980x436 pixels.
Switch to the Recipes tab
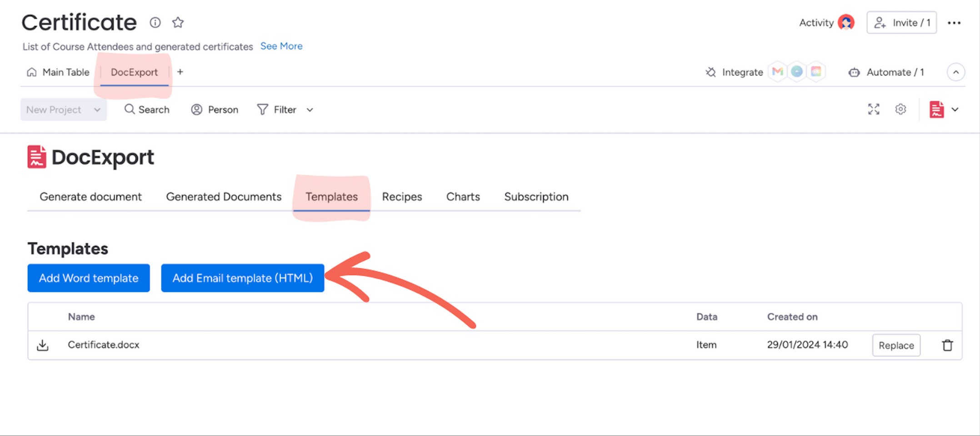pos(402,197)
